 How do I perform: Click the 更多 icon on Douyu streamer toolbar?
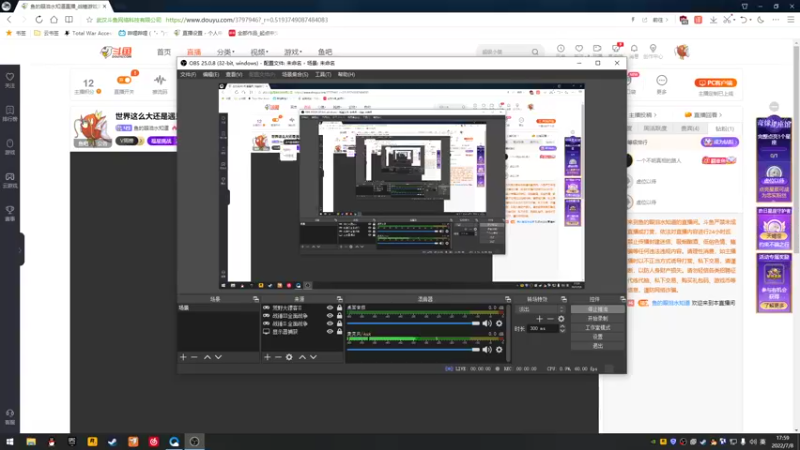pos(662,84)
